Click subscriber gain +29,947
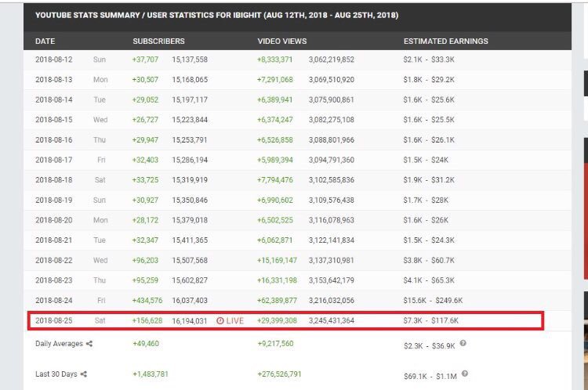This screenshot has height=390, width=588. [x=145, y=139]
